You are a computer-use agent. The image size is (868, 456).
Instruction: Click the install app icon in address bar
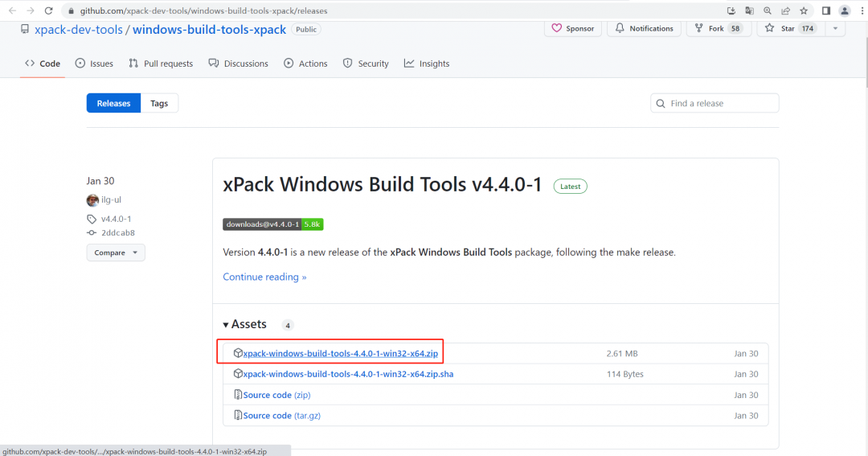pyautogui.click(x=731, y=10)
